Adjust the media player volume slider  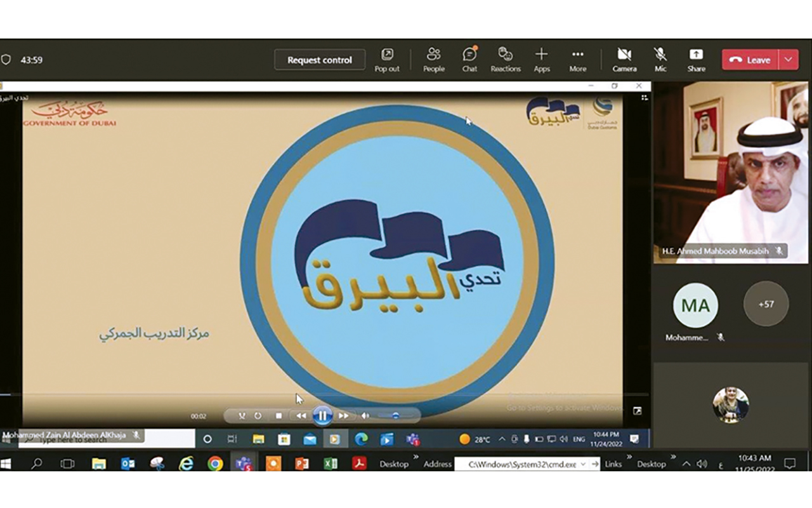(x=395, y=416)
